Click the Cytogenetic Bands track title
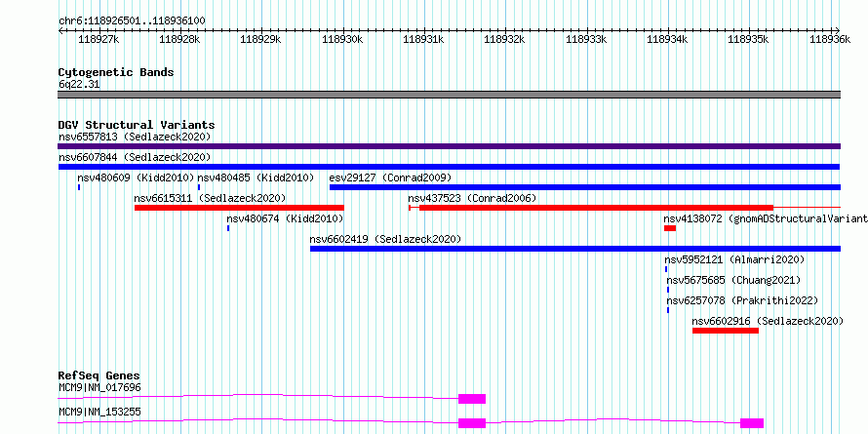Screen dimensions: 868x434 coord(116,72)
